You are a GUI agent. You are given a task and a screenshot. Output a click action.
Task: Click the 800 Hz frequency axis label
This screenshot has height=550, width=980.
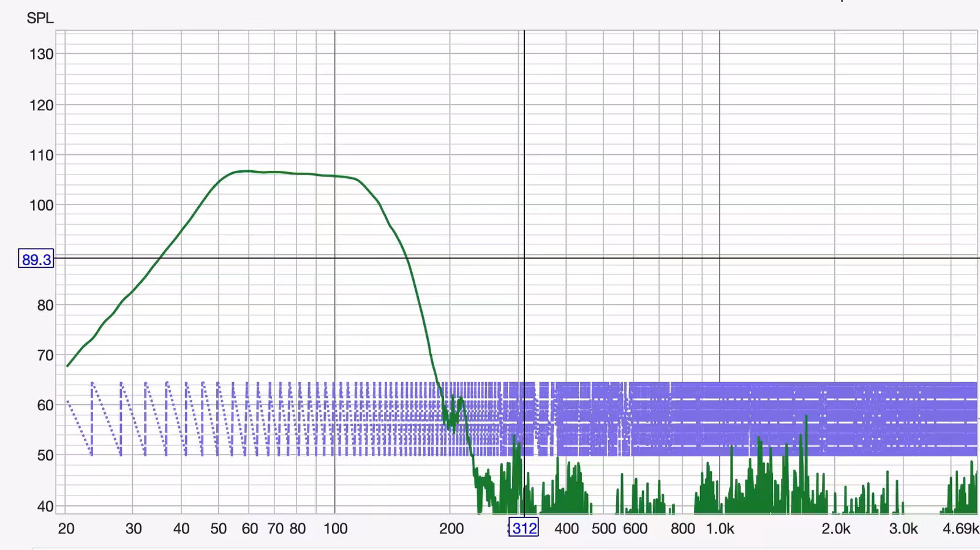pyautogui.click(x=683, y=529)
